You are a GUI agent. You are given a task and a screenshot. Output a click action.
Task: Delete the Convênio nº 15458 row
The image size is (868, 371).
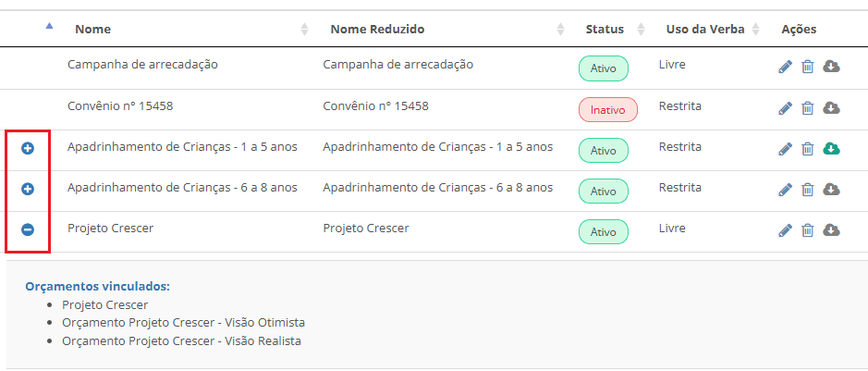(x=807, y=107)
